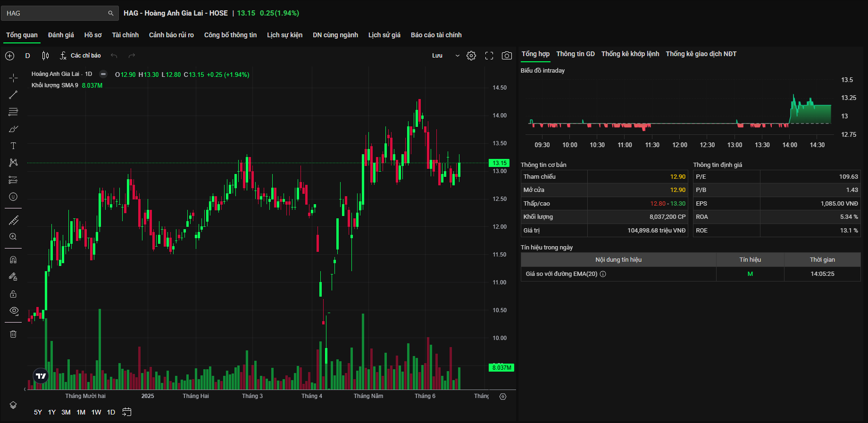This screenshot has width=868, height=423.
Task: Select the trend line drawing tool
Action: click(13, 95)
